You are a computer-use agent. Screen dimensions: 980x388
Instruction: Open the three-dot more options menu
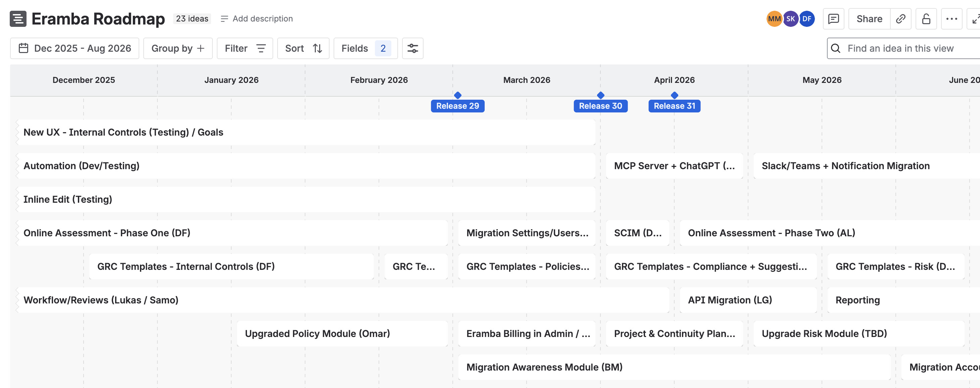[951, 19]
